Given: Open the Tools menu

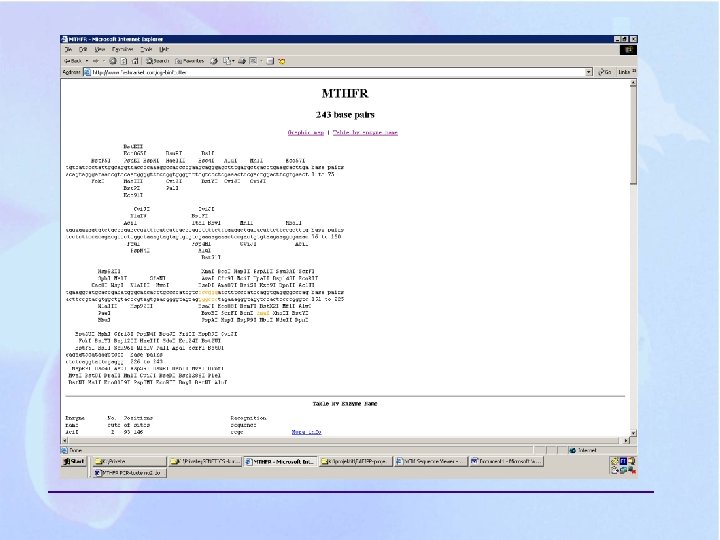Looking at the screenshot, I should (146, 49).
